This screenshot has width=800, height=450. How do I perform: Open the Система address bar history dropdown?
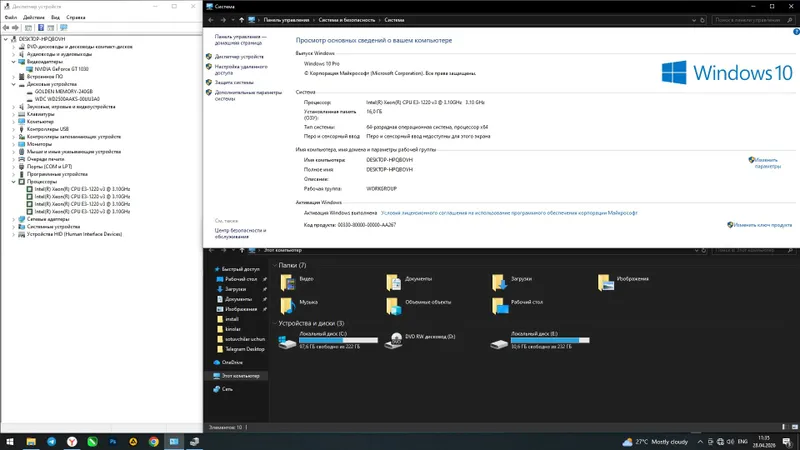pyautogui.click(x=694, y=20)
